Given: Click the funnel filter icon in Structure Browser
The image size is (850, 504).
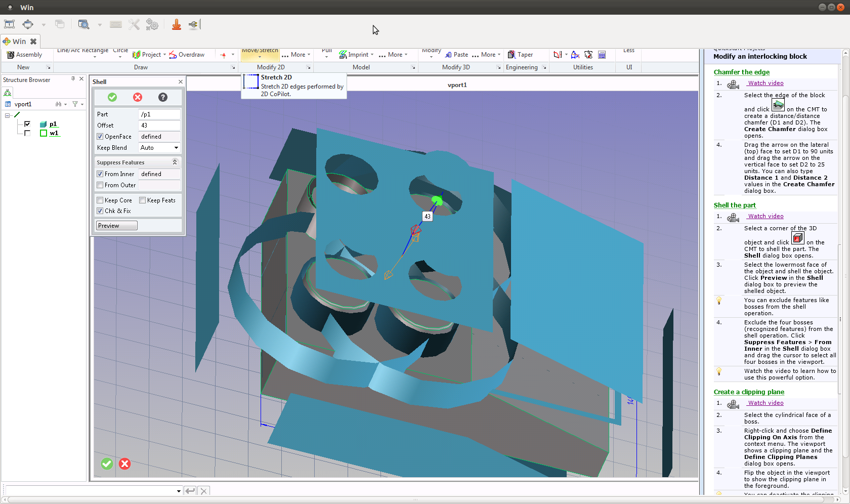Looking at the screenshot, I should tap(75, 104).
